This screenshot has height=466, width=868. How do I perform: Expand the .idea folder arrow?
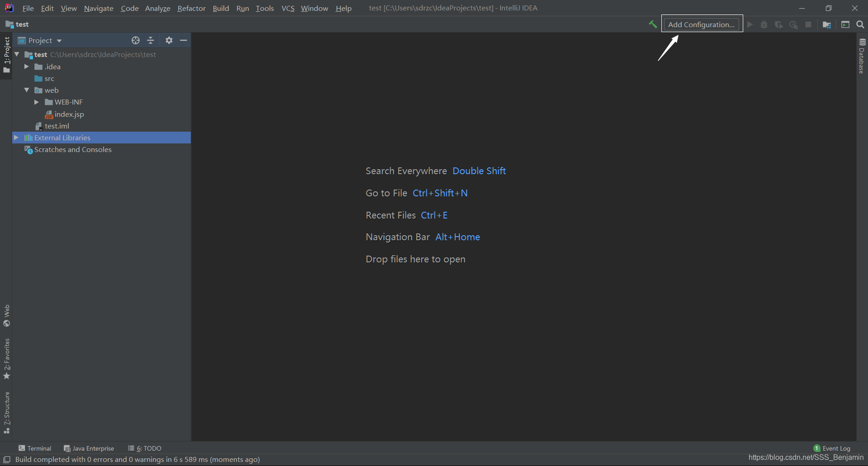tap(27, 67)
